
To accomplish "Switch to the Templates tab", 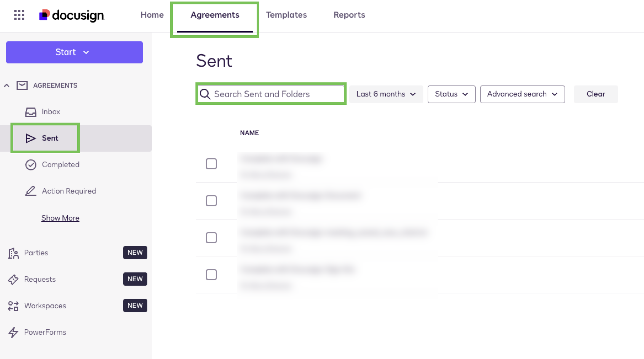I will click(x=286, y=15).
